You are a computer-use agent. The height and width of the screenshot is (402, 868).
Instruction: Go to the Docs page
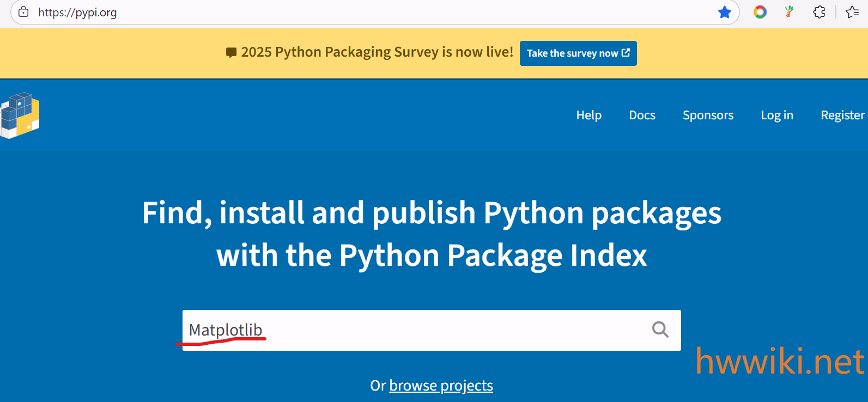pyautogui.click(x=642, y=115)
